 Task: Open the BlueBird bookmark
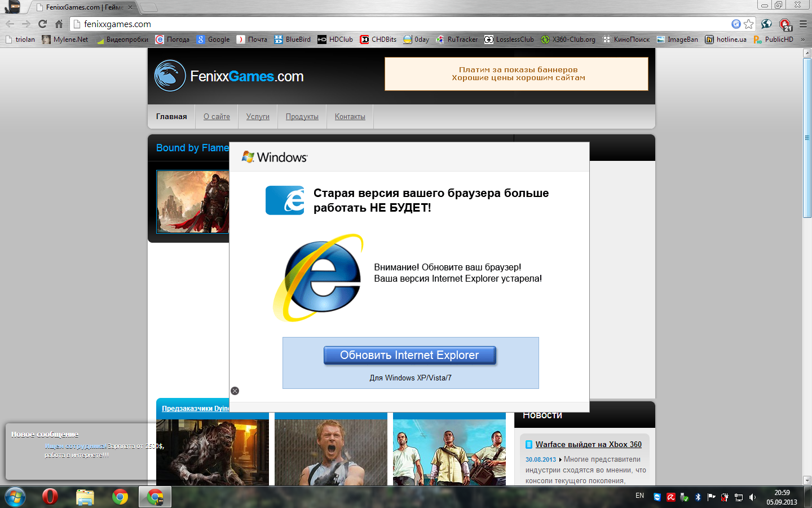(293, 40)
